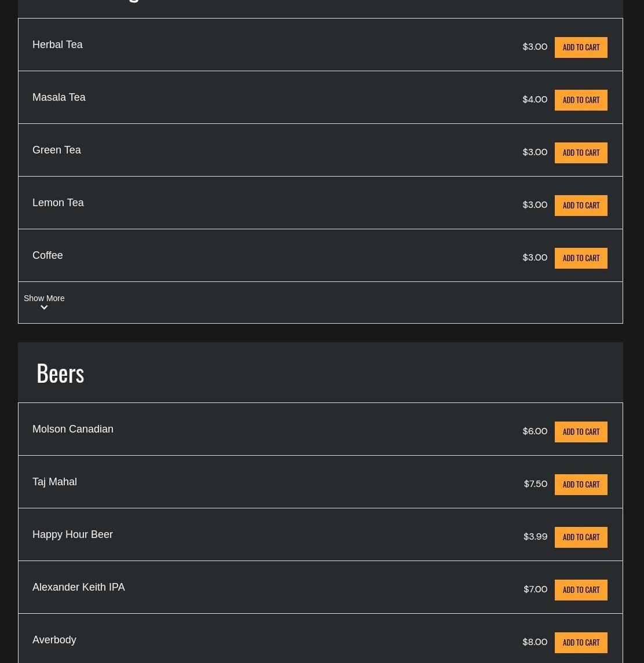Open the Masala Tea menu item
Screen dimensions: 644x663
pos(59,97)
